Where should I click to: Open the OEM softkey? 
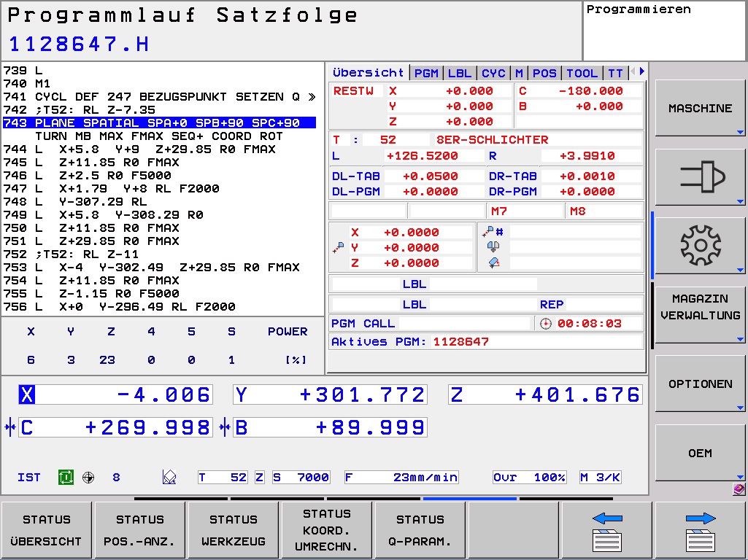click(699, 452)
